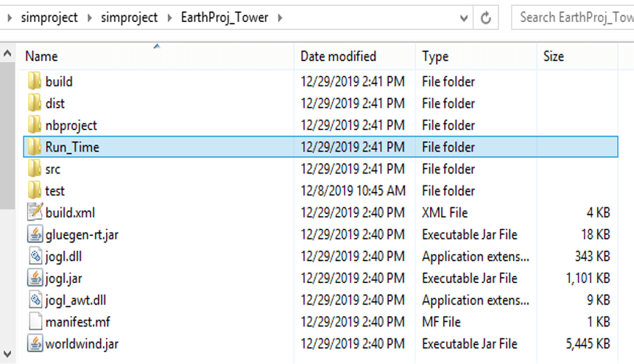Click the Search EarthProj_Tower search box

(x=574, y=18)
